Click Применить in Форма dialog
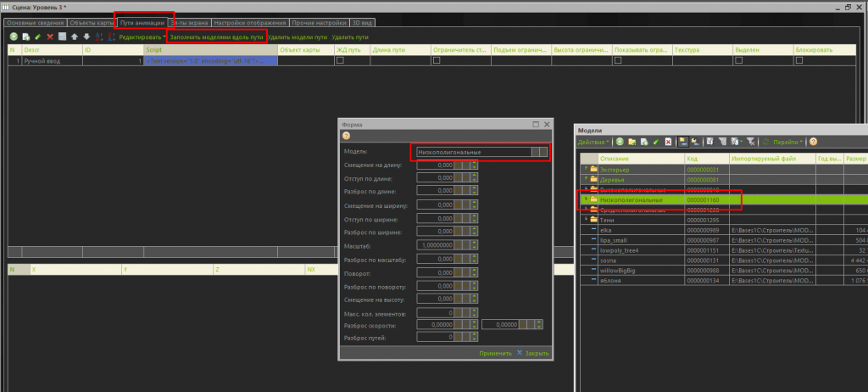Viewport: 868px width, 392px height. 495,353
